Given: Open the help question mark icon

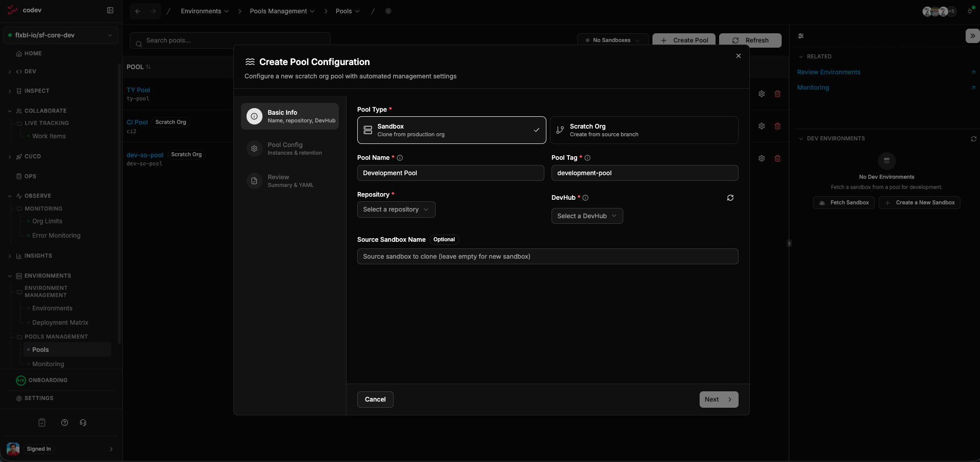Looking at the screenshot, I should [x=64, y=423].
